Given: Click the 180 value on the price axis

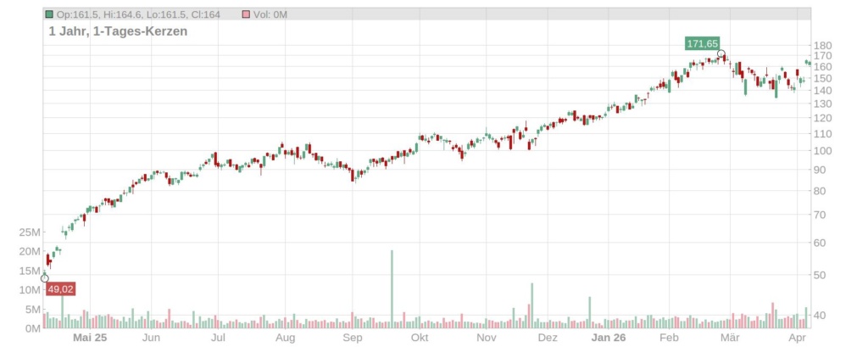Looking at the screenshot, I should point(822,46).
